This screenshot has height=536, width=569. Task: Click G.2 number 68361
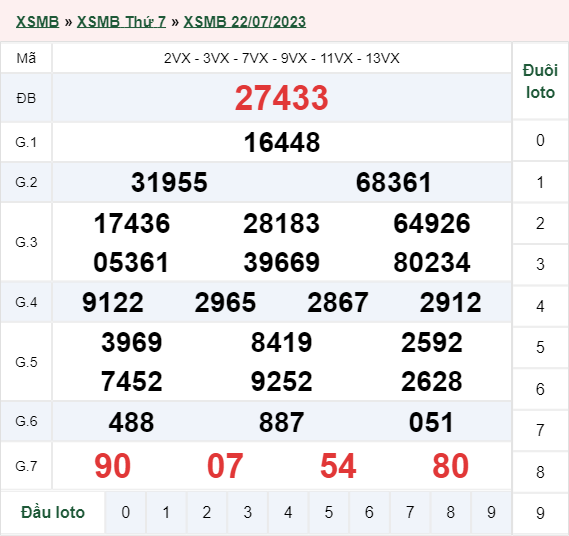[394, 182]
